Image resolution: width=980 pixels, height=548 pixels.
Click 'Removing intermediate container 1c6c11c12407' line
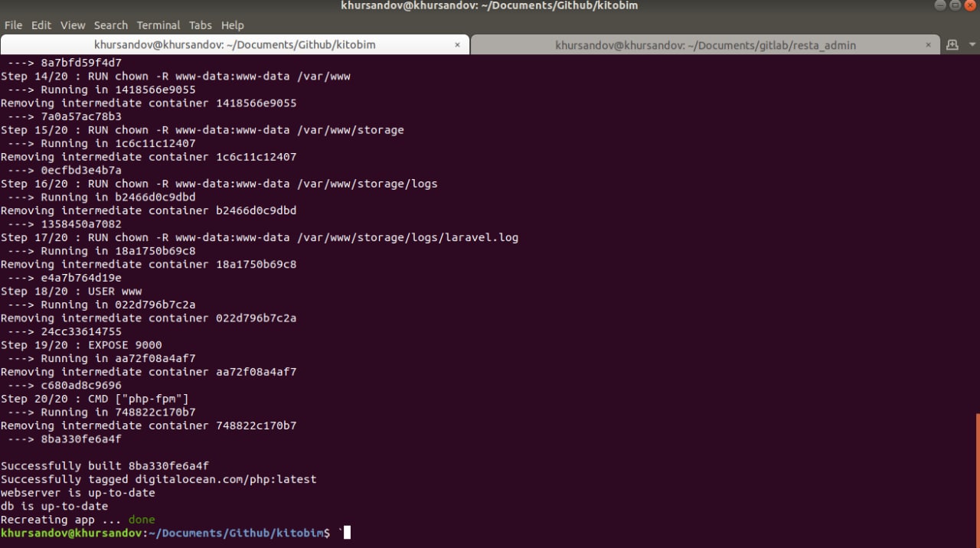tap(149, 157)
